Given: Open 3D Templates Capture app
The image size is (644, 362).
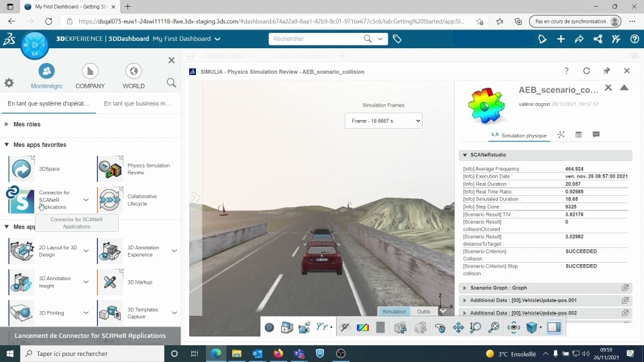Looking at the screenshot, I should click(x=111, y=313).
